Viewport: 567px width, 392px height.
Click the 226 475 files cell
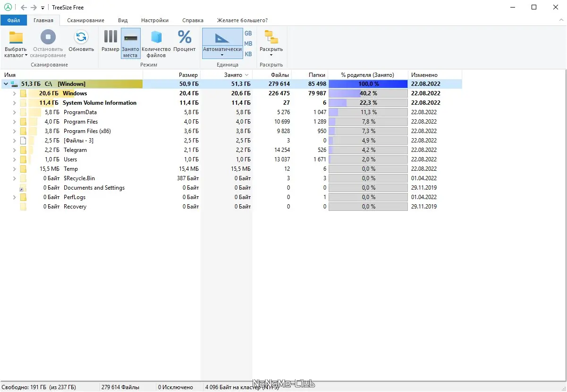[279, 93]
